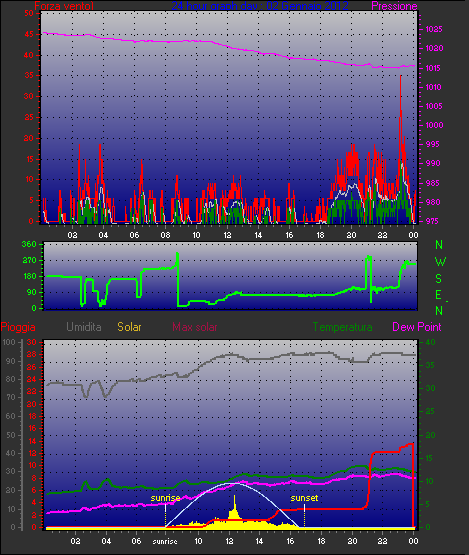Click the 24 hour graph day title
The height and width of the screenshot is (555, 469).
pyautogui.click(x=260, y=6)
